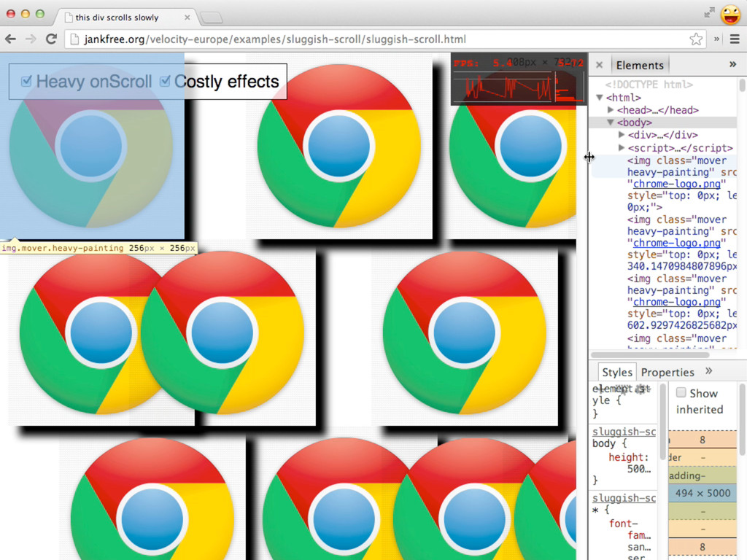
Task: Enter full screen with the expand arrows icon
Action: click(709, 13)
